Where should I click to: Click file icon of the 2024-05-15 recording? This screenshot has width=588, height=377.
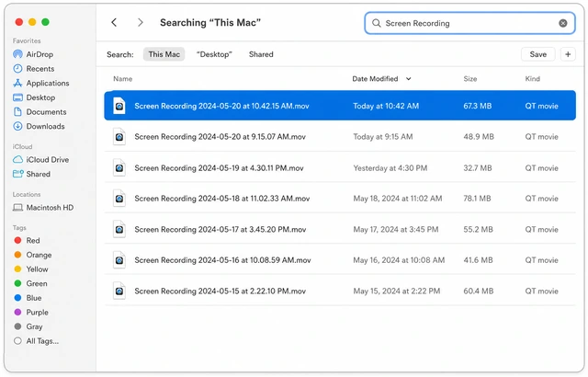point(119,291)
